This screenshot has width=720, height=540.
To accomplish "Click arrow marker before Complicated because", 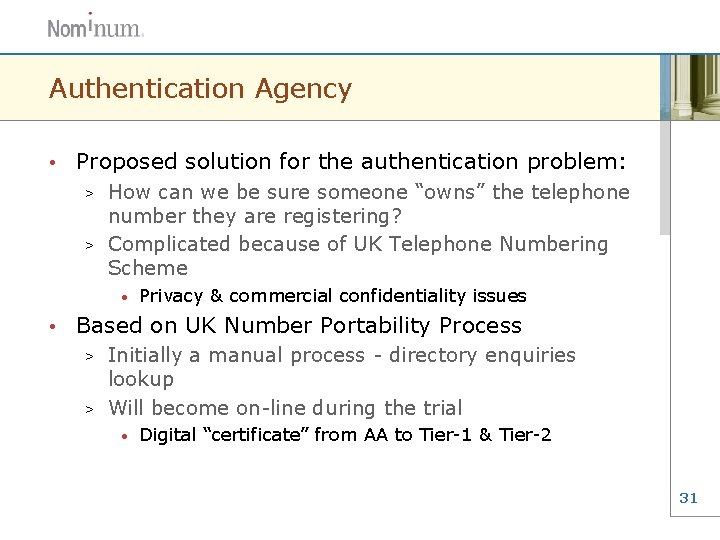I will click(x=88, y=245).
